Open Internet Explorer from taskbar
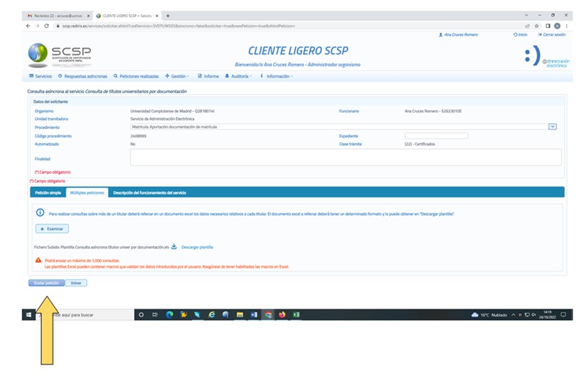The image size is (588, 382). (212, 315)
